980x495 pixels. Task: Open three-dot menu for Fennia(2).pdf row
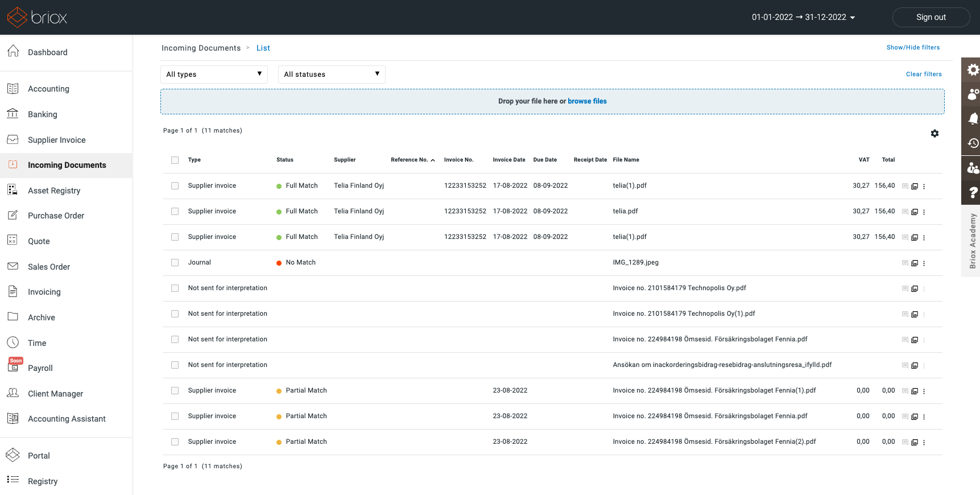pos(924,442)
